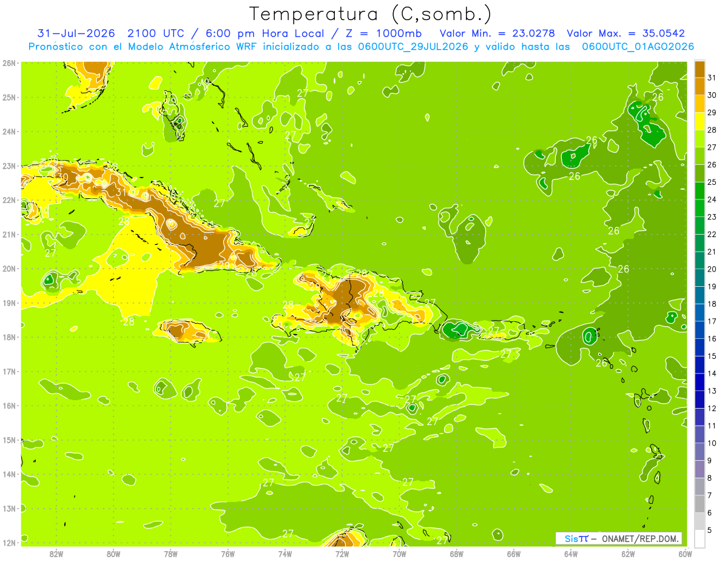Click the 72W longitude axis label
This screenshot has height=562, width=728.
342,554
